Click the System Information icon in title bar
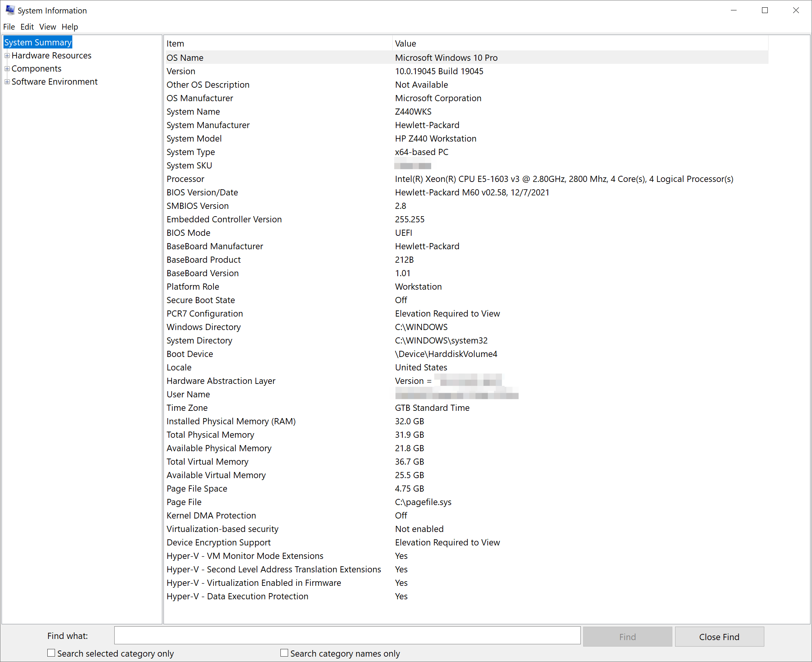This screenshot has width=812, height=662. pyautogui.click(x=10, y=10)
